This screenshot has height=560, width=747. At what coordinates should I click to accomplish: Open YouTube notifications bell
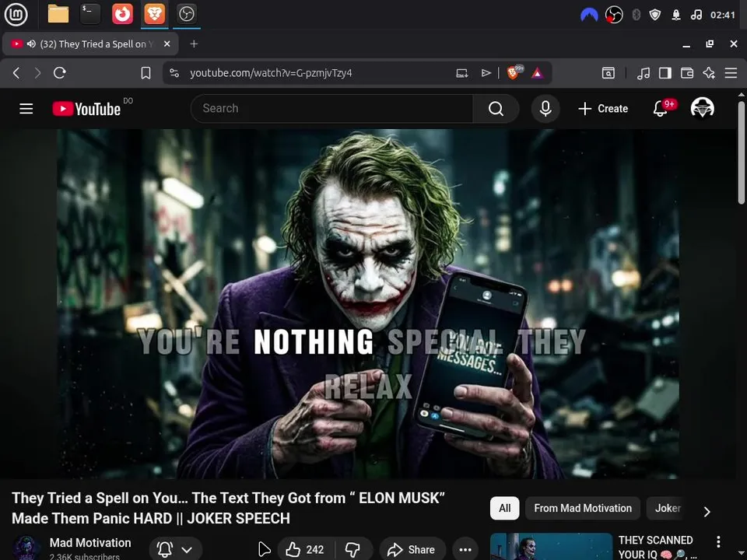pyautogui.click(x=661, y=109)
